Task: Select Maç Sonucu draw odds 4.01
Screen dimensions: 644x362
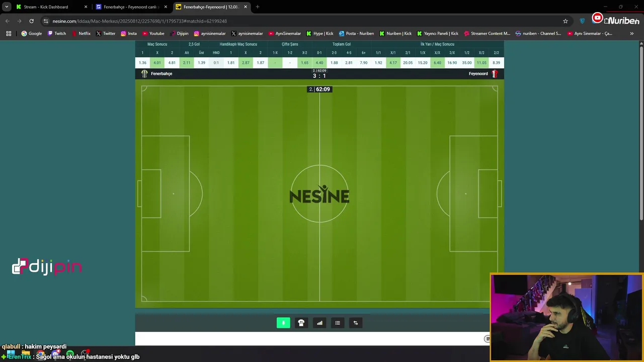Action: pyautogui.click(x=157, y=63)
